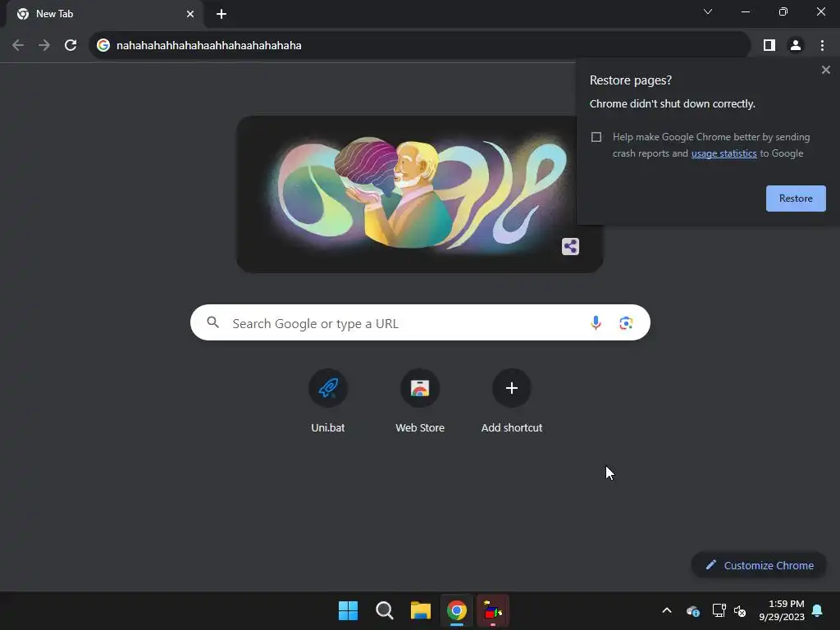Click the colorful blocks taskbar app

[493, 610]
